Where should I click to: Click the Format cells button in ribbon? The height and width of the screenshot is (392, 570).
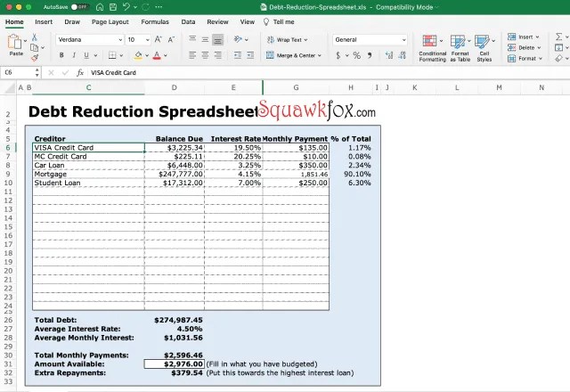[x=525, y=58]
